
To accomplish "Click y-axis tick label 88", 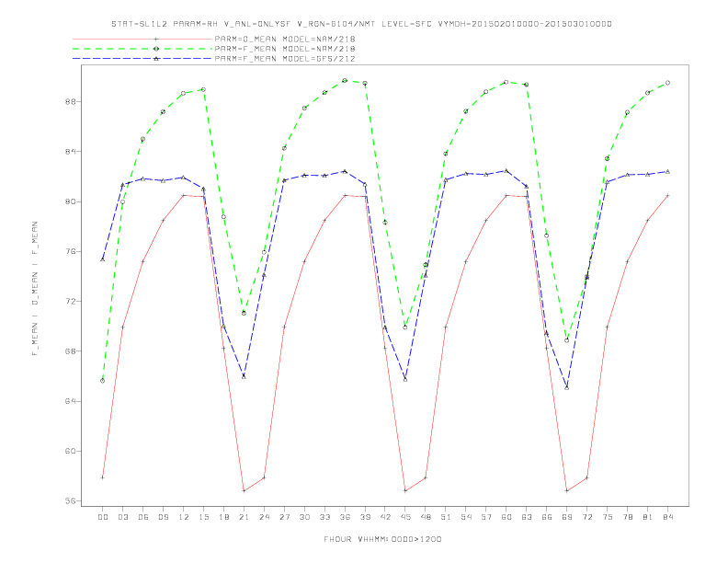I will point(70,102).
